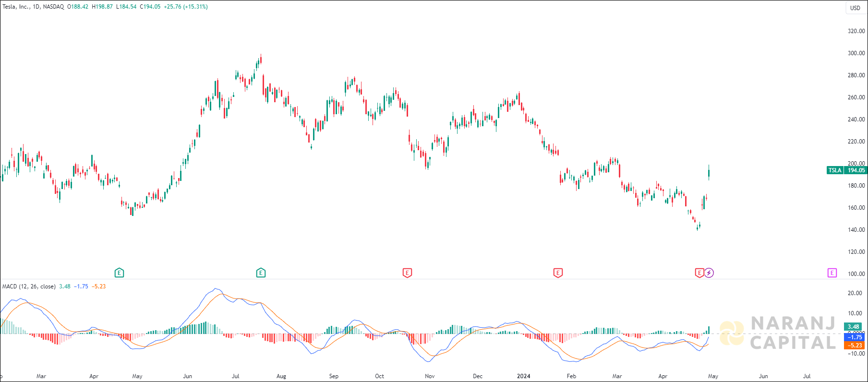The height and width of the screenshot is (382, 868).
Task: Click the orange -5.23 value in MACD legend
Action: coord(99,286)
